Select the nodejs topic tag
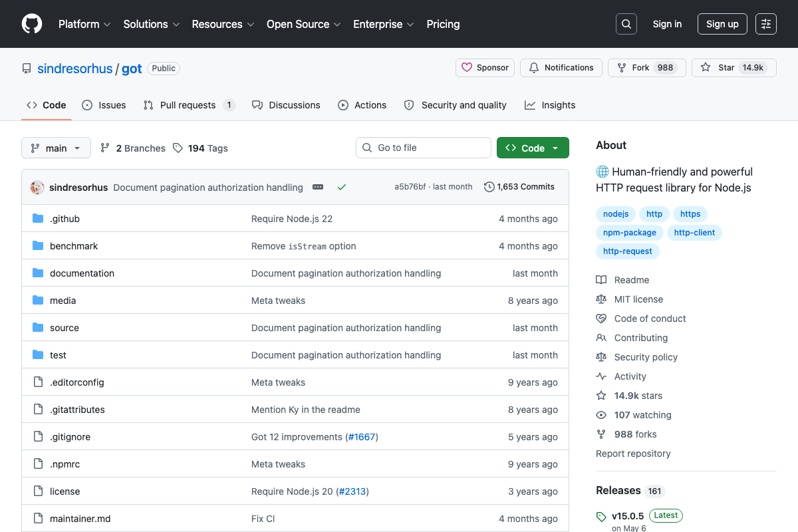The image size is (798, 532). [x=616, y=214]
